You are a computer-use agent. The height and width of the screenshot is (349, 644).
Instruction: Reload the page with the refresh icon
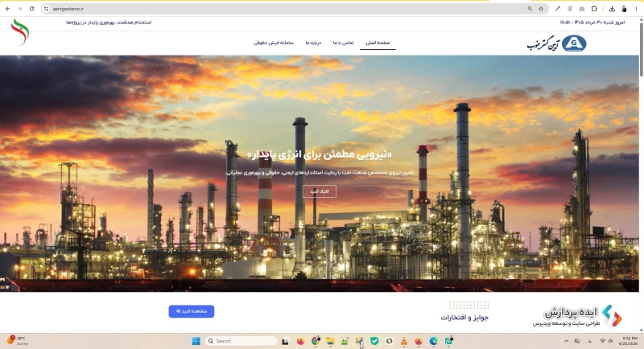click(x=31, y=9)
